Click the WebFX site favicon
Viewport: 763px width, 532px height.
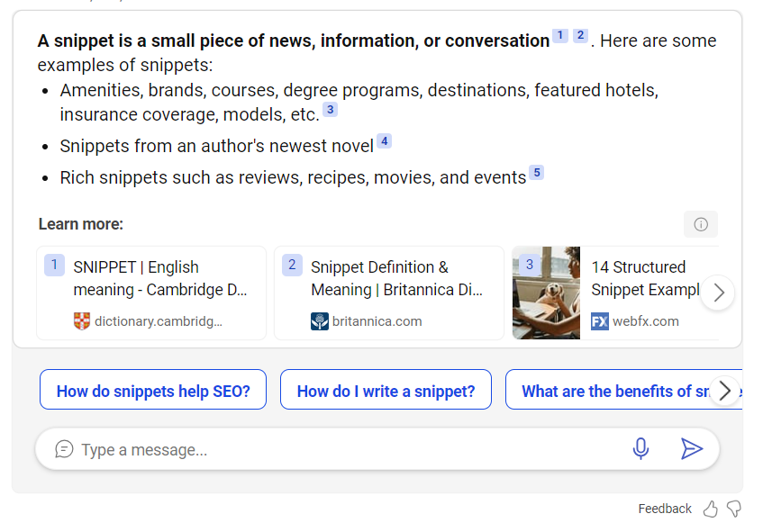(x=600, y=321)
